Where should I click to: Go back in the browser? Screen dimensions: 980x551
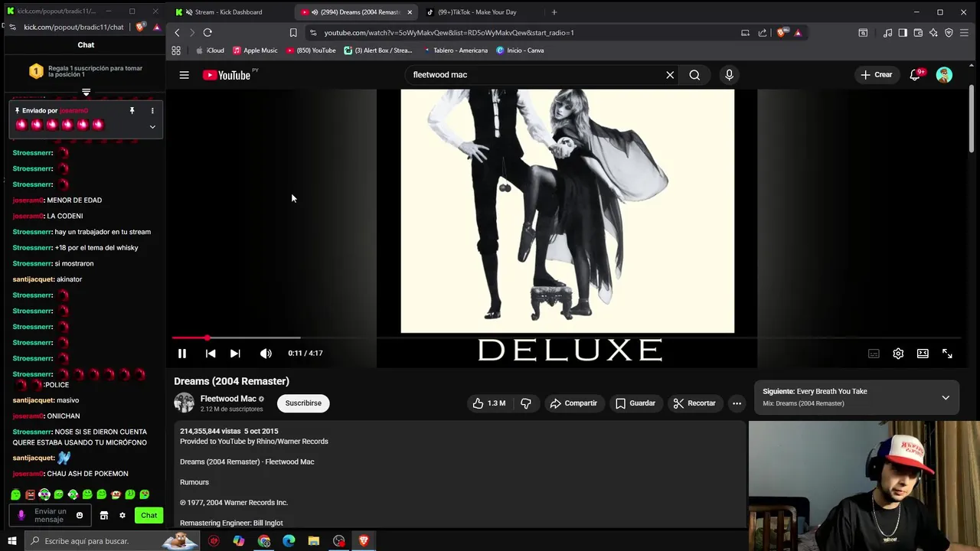click(x=177, y=33)
